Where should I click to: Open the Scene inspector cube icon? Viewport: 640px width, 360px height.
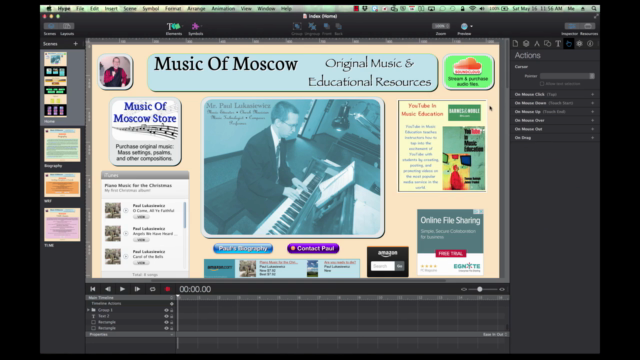pos(526,44)
